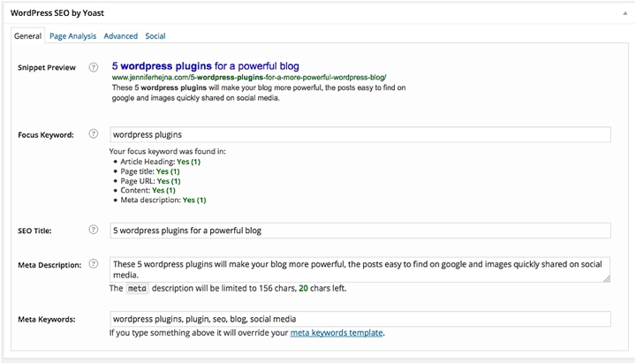Click the 'Article Heading: Yes (1)' row

[160, 162]
